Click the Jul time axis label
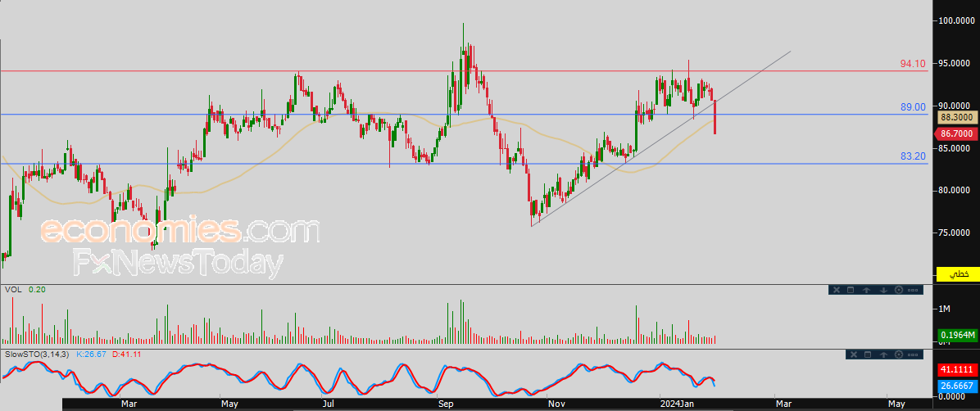 tap(328, 404)
